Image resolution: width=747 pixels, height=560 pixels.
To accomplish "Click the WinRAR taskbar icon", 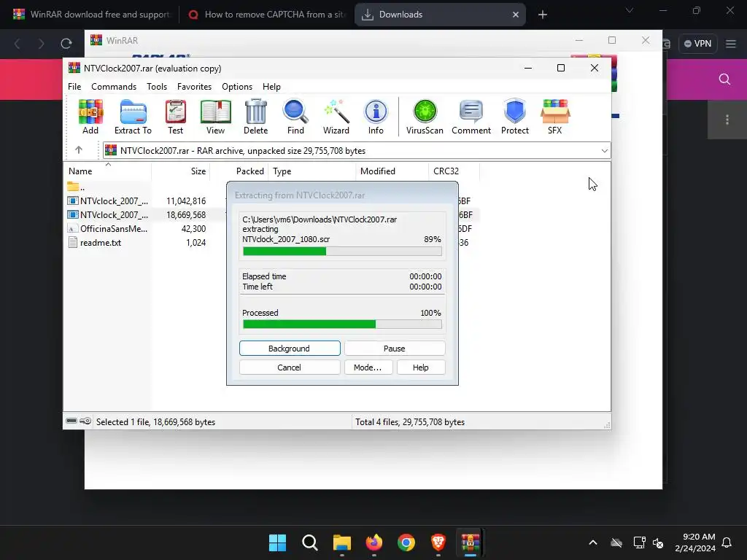I will [471, 542].
